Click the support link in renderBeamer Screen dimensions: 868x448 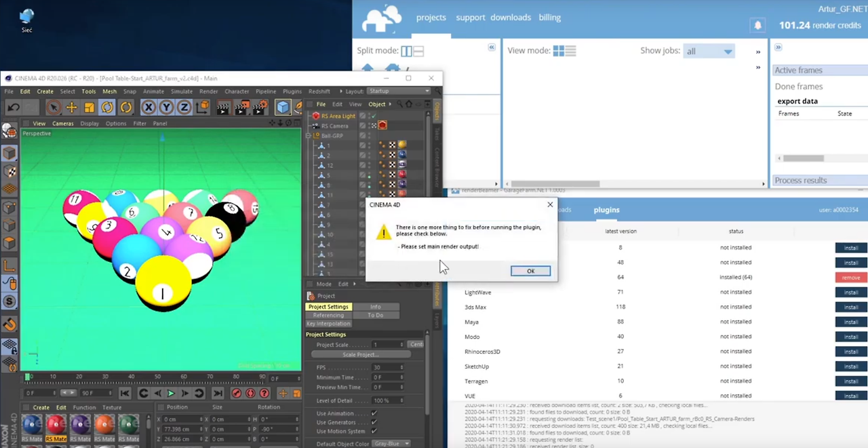pyautogui.click(x=470, y=18)
